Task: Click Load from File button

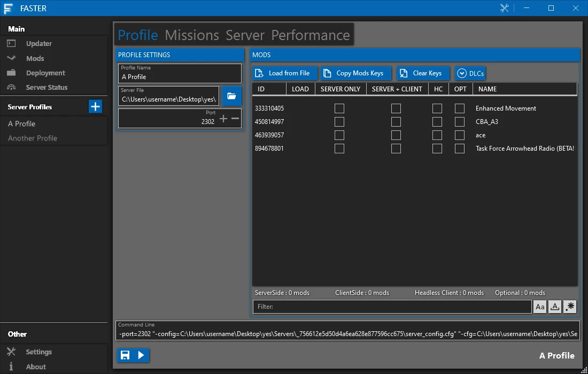Action: 284,73
